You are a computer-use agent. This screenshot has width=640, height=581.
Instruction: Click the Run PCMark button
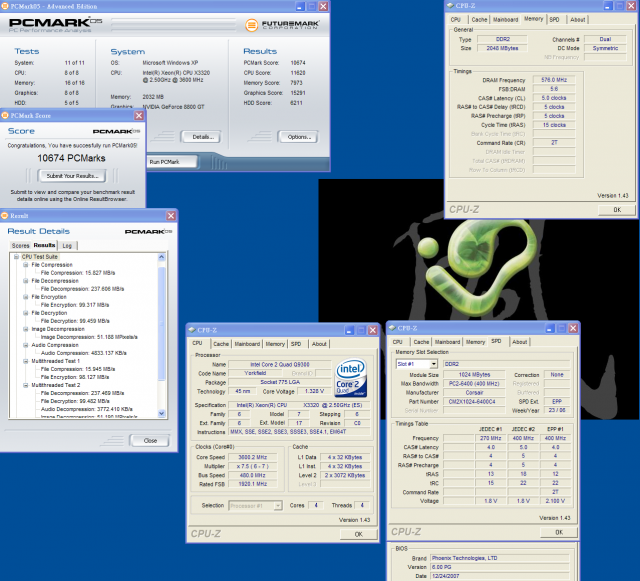172,162
